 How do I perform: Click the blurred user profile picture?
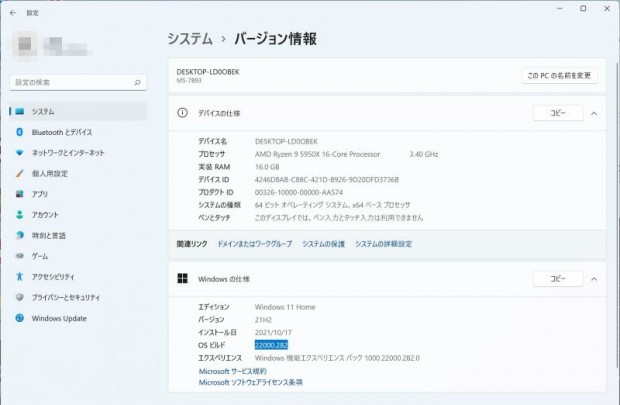point(25,45)
